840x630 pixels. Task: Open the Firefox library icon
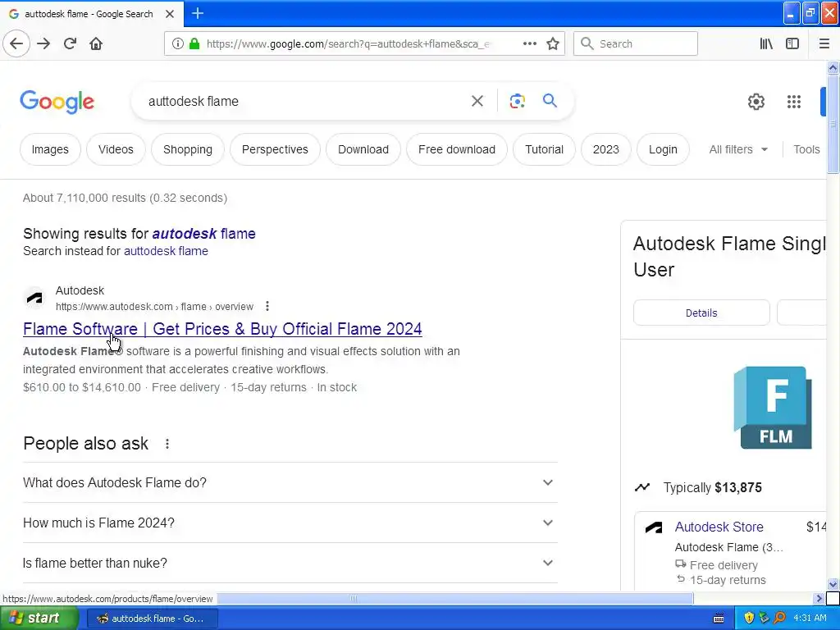coord(766,43)
